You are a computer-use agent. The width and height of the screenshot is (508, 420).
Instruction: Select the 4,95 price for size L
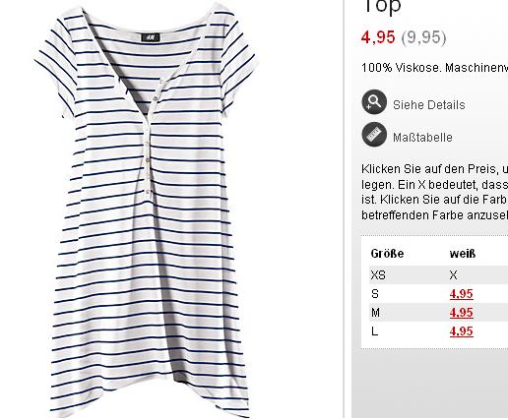(462, 331)
